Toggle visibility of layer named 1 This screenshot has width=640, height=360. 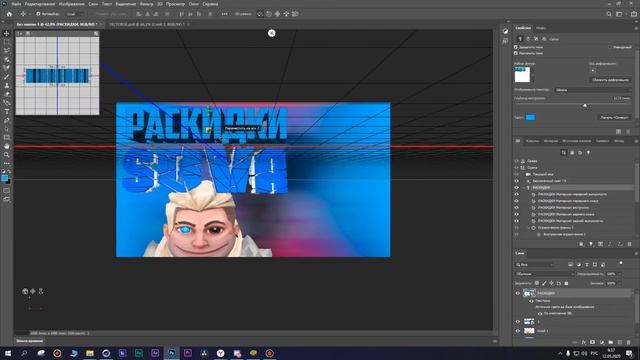(x=518, y=322)
